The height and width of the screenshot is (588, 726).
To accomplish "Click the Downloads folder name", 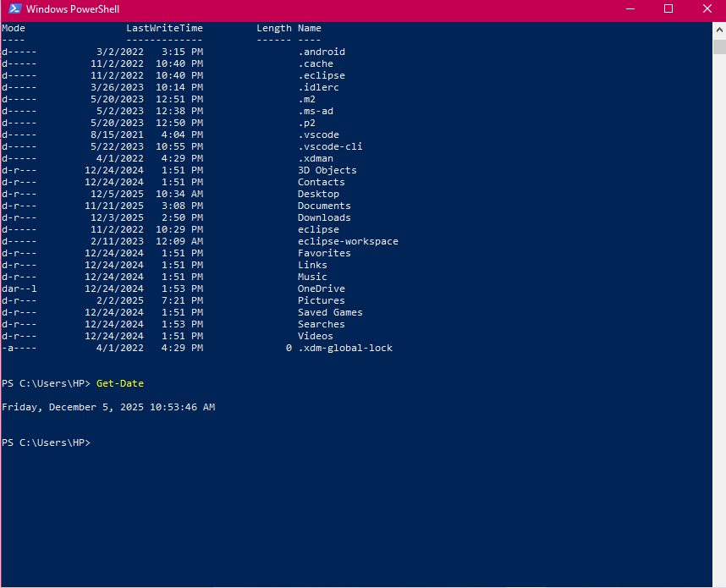I will point(324,217).
